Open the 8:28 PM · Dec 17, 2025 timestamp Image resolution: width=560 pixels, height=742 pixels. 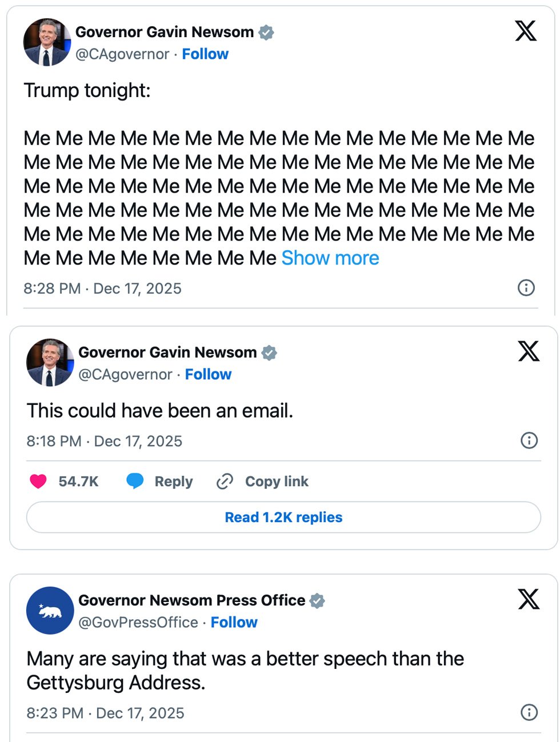[x=102, y=288]
